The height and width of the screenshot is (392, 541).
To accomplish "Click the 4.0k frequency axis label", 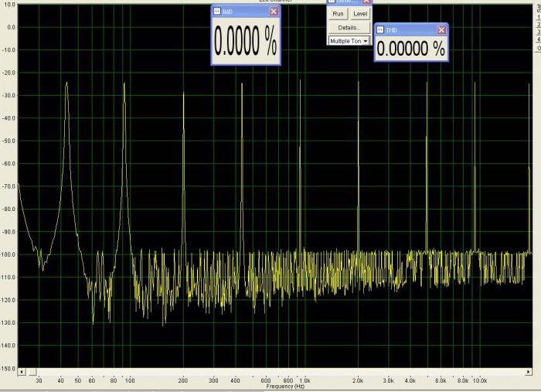I will (x=410, y=380).
